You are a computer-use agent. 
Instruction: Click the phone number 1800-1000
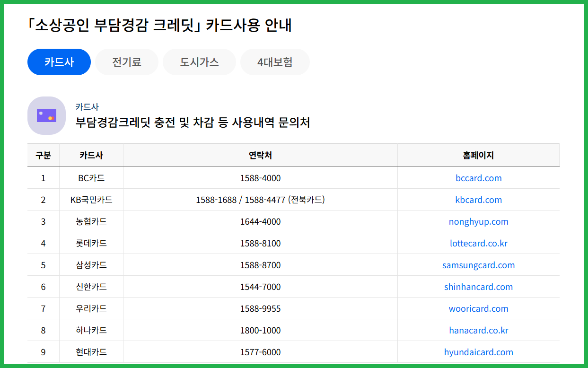(260, 330)
